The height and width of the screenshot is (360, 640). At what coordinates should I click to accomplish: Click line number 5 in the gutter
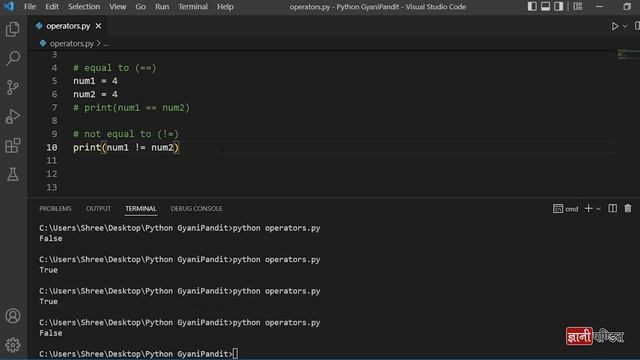(x=54, y=81)
